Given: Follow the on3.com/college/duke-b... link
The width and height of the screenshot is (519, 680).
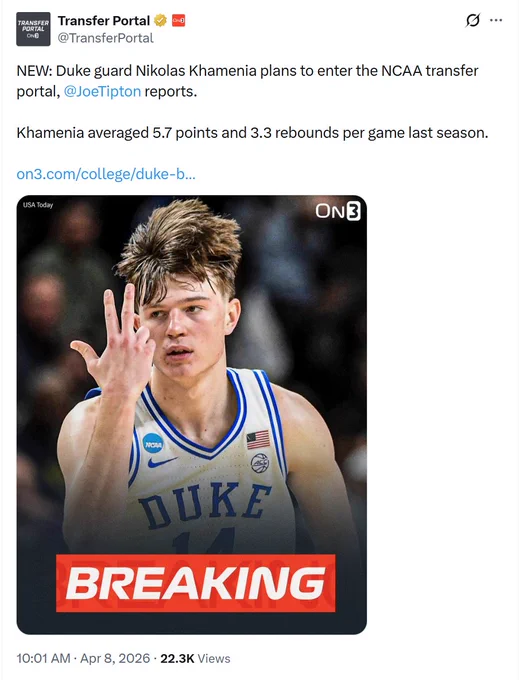Looking at the screenshot, I should tap(106, 174).
